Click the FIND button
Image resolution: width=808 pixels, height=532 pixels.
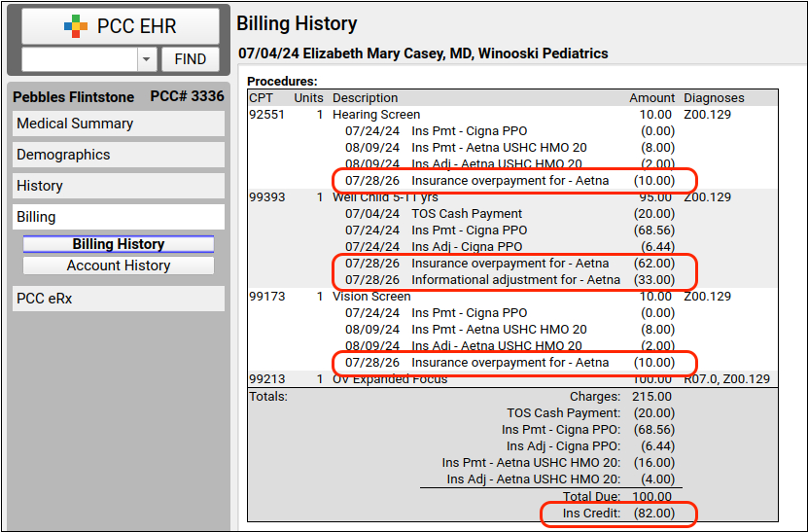(191, 59)
